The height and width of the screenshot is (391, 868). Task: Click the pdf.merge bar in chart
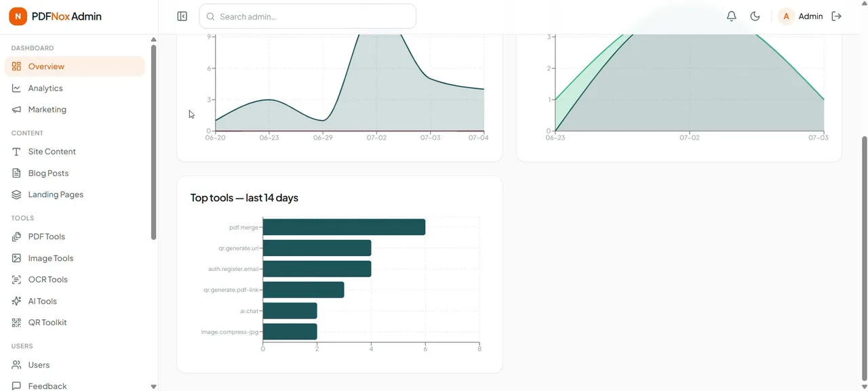point(344,227)
